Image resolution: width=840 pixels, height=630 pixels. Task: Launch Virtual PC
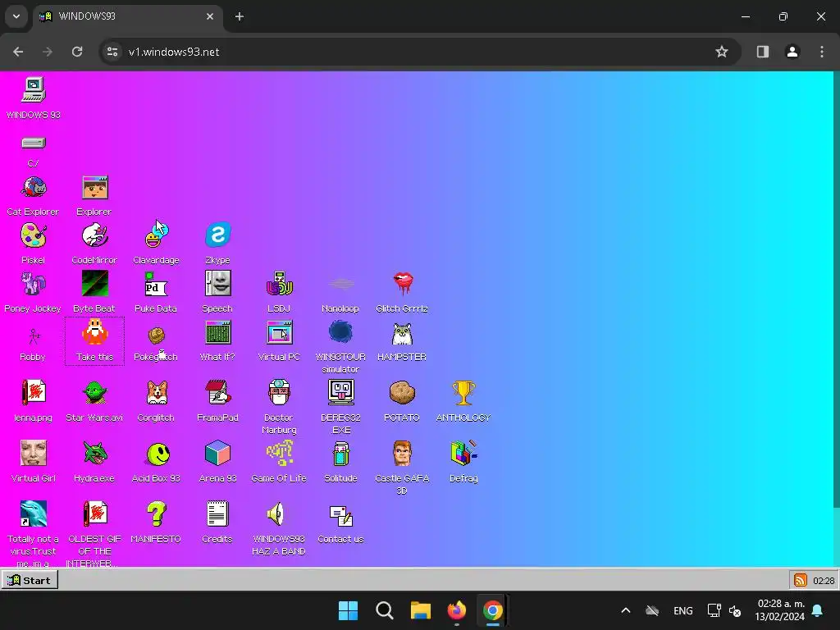point(279,333)
